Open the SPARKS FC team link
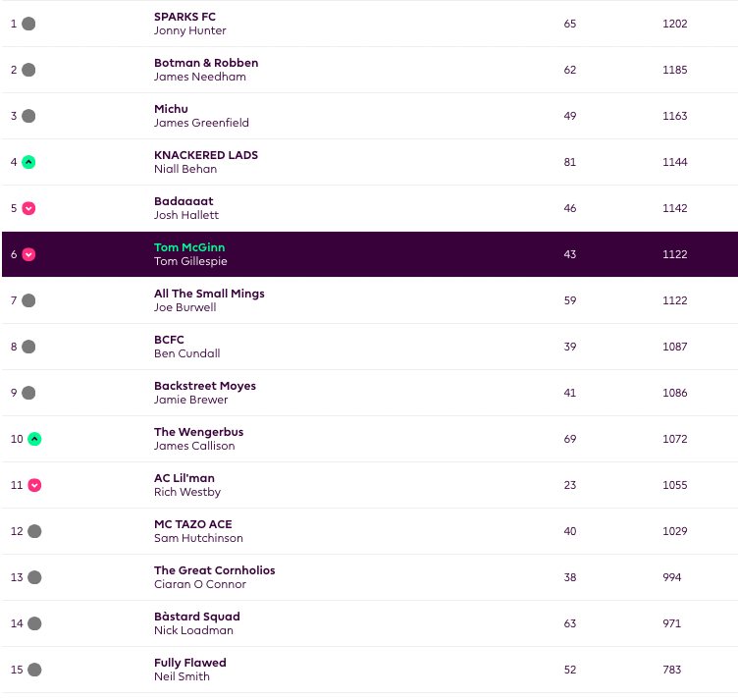738x700 pixels. [184, 17]
